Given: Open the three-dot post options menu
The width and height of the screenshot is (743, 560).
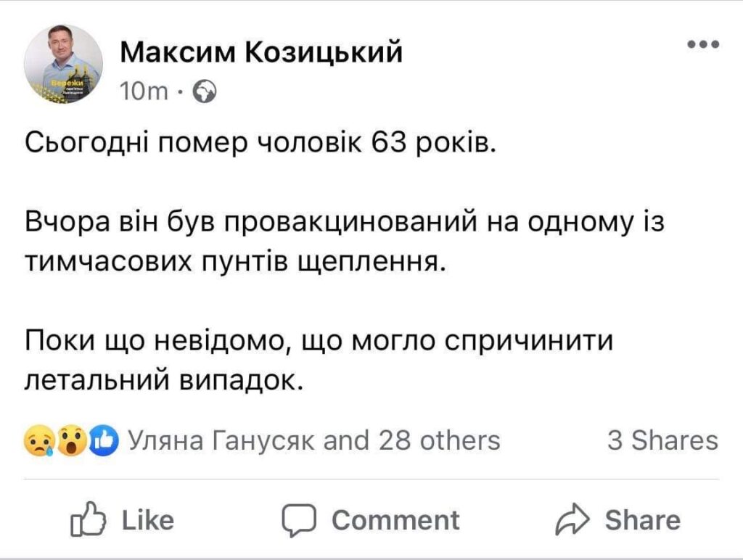Looking at the screenshot, I should [702, 45].
